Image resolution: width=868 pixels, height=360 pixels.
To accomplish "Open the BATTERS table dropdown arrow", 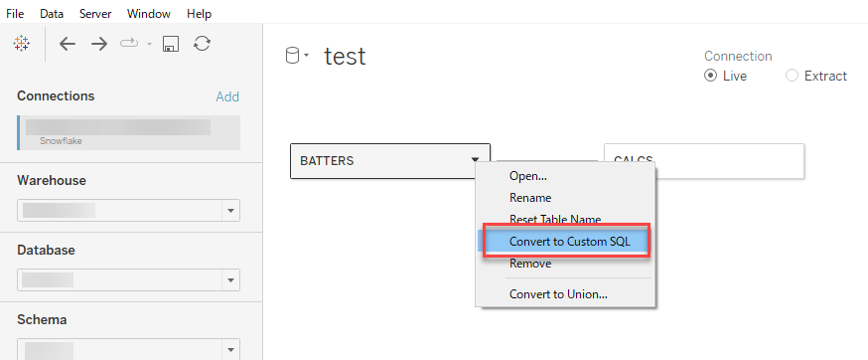I will (x=476, y=159).
